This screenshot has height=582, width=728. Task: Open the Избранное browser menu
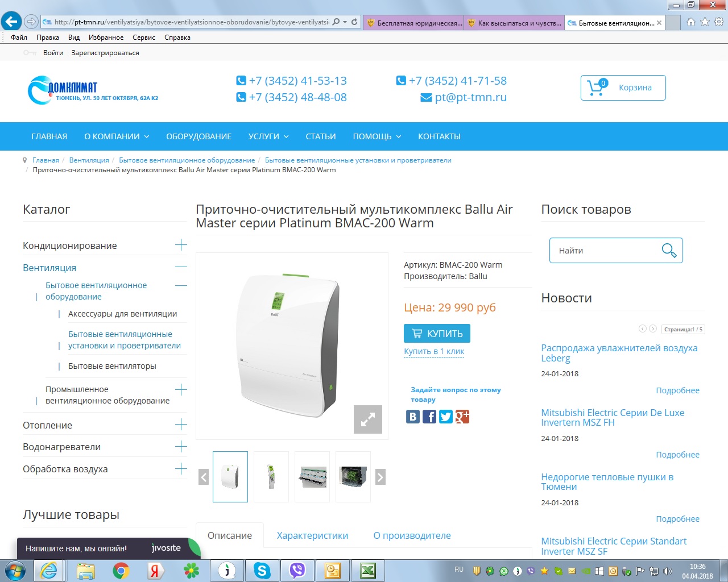click(x=106, y=38)
